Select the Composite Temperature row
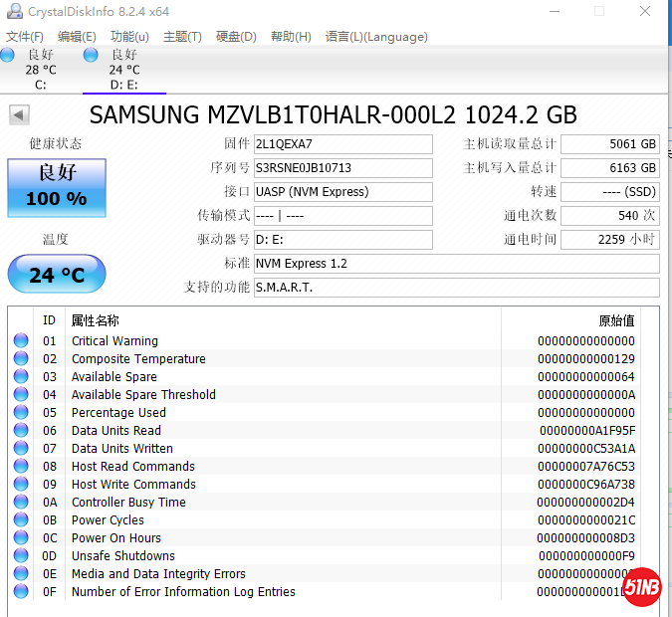 click(x=138, y=359)
